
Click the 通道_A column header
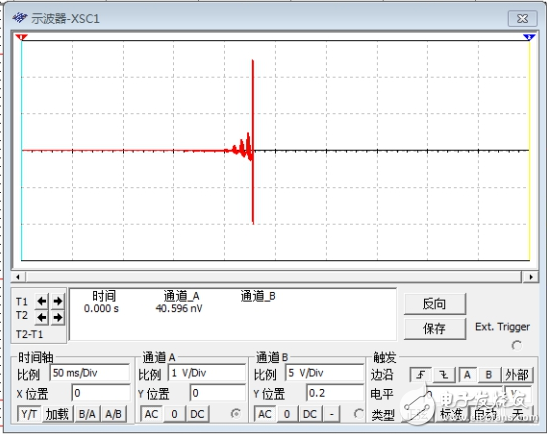point(181,297)
